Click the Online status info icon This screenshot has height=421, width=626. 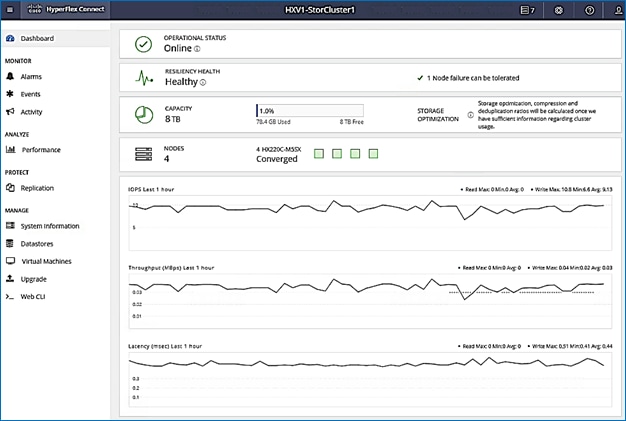197,49
